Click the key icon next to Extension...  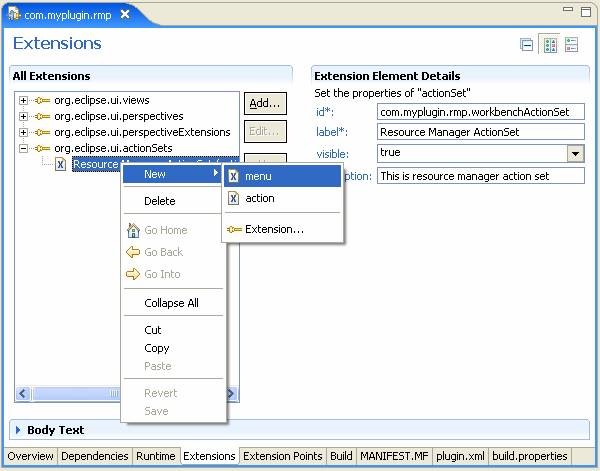234,229
